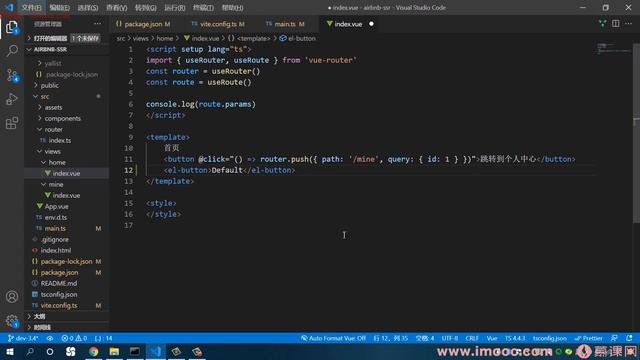
Task: Change language mode via the Vue item
Action: [x=492, y=338]
